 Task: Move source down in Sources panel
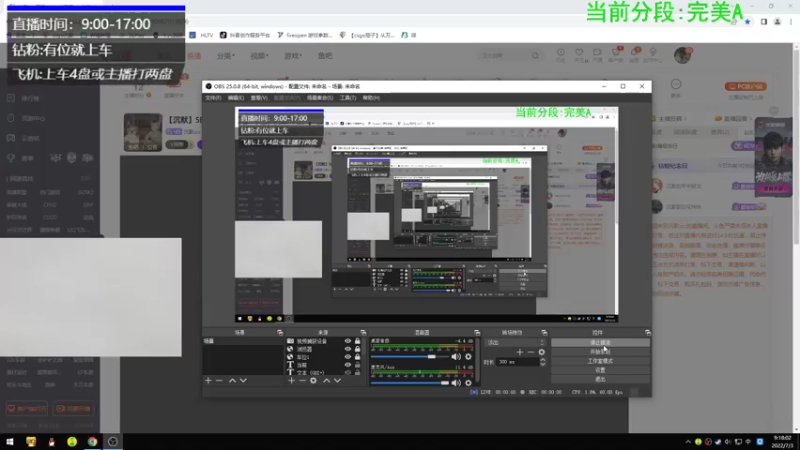pyautogui.click(x=338, y=381)
